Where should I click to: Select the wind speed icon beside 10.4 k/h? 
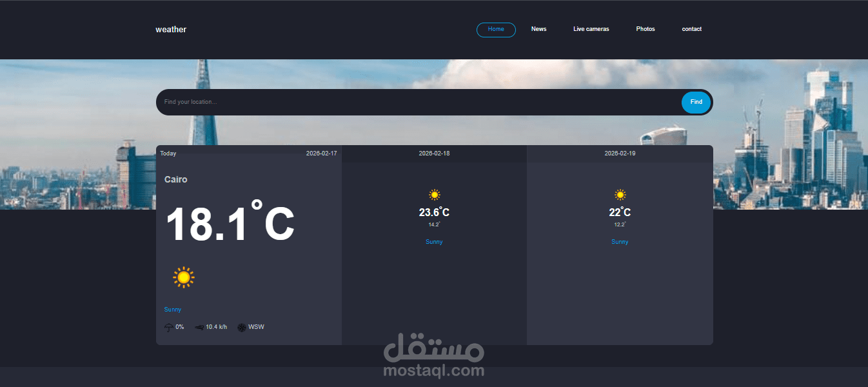(x=199, y=327)
